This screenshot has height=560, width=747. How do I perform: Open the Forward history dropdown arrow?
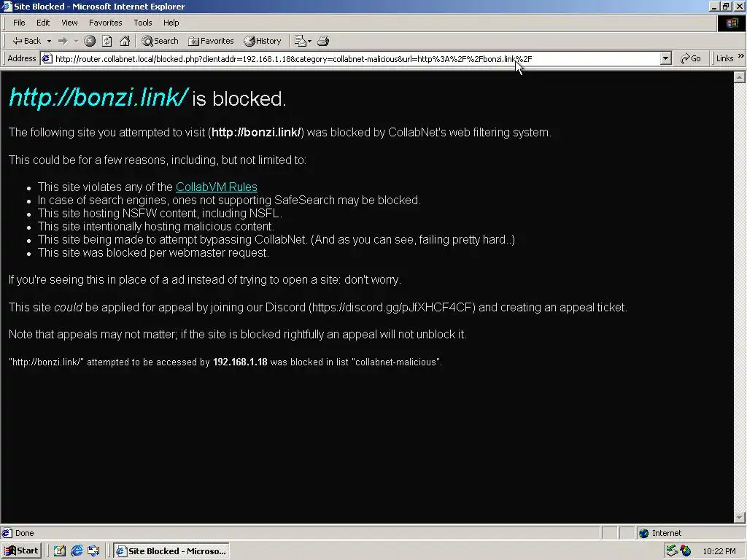(76, 41)
